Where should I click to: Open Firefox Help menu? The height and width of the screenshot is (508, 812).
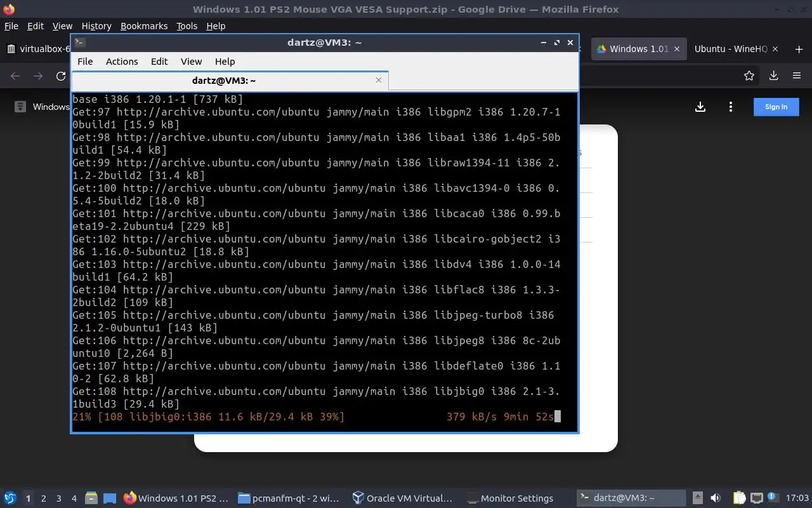216,26
